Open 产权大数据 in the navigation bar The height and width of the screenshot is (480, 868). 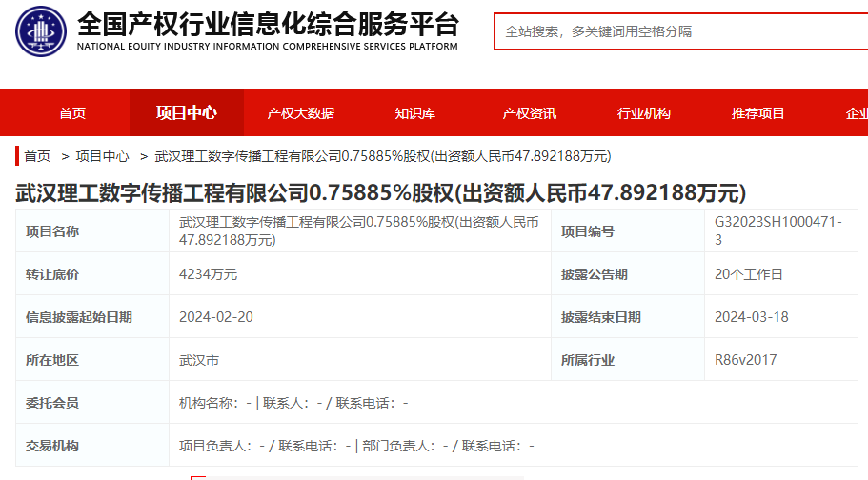point(300,113)
